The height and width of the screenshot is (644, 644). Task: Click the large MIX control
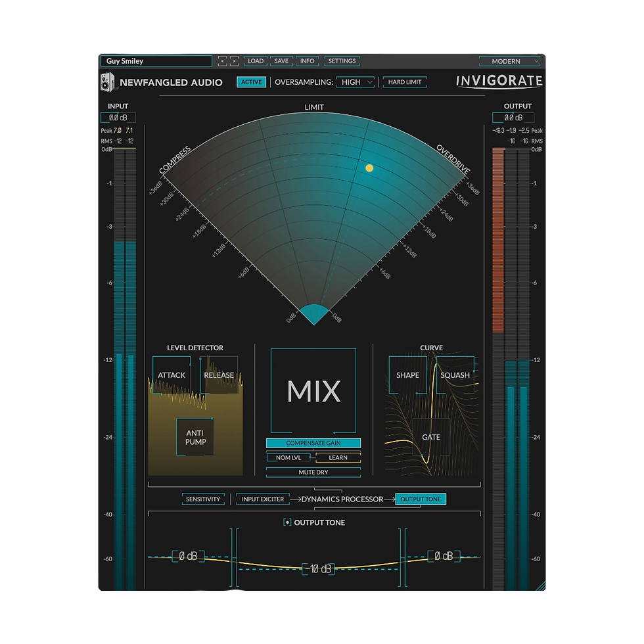(x=313, y=390)
